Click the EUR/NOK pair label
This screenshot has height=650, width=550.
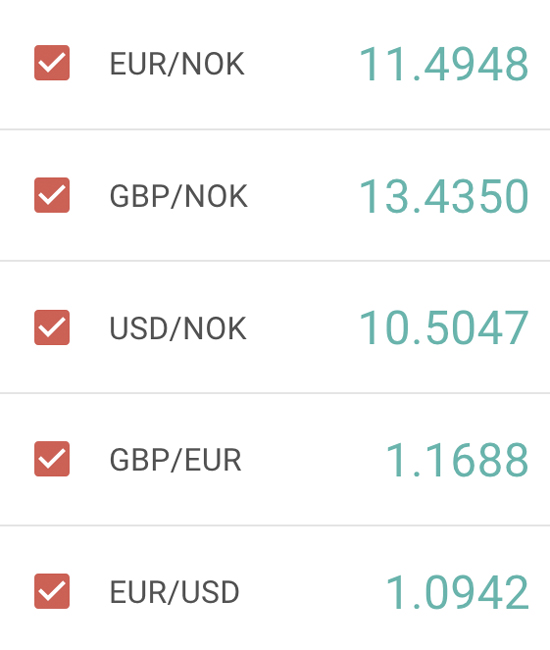pos(177,64)
